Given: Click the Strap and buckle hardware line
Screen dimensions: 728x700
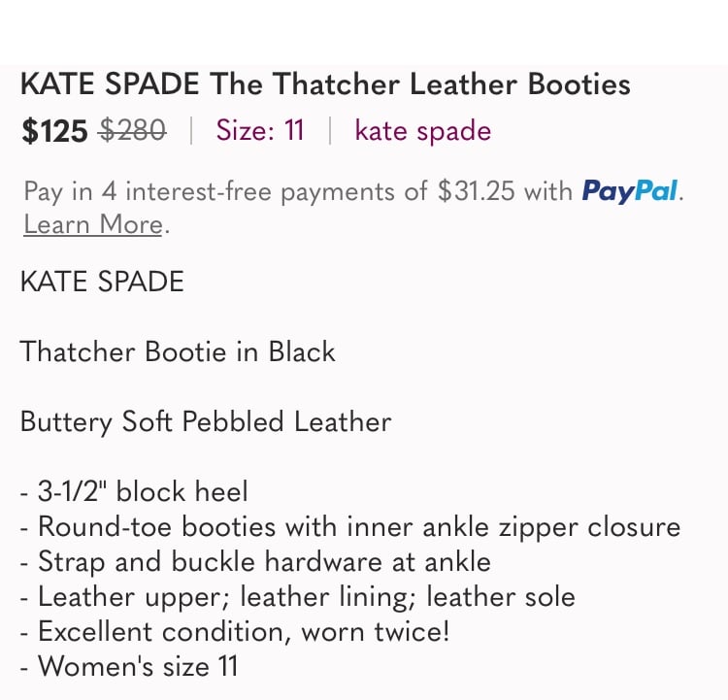Looking at the screenshot, I should click(255, 562).
